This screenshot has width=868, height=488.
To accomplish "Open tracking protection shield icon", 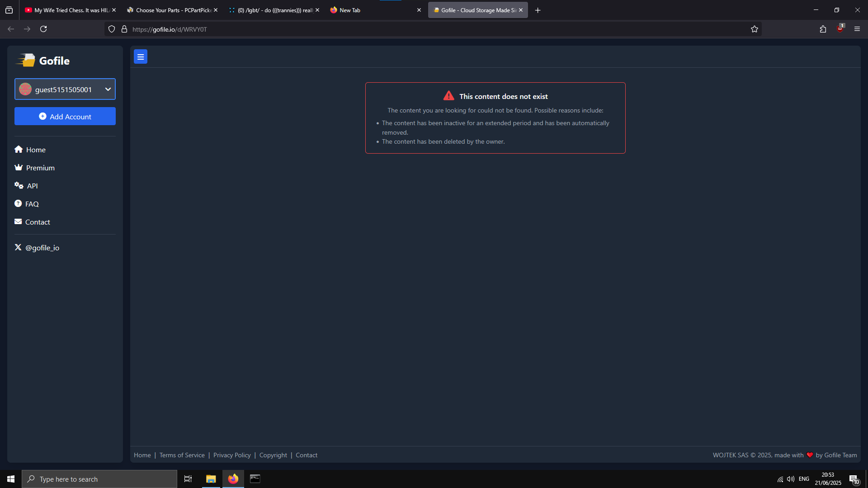I will point(112,29).
